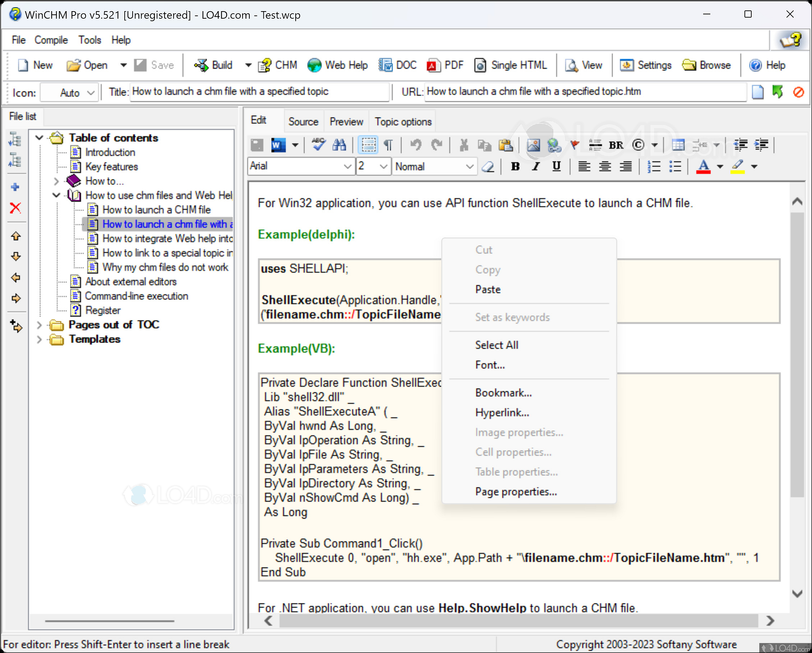Expand the Templates folder in tree
The width and height of the screenshot is (812, 653).
point(39,339)
